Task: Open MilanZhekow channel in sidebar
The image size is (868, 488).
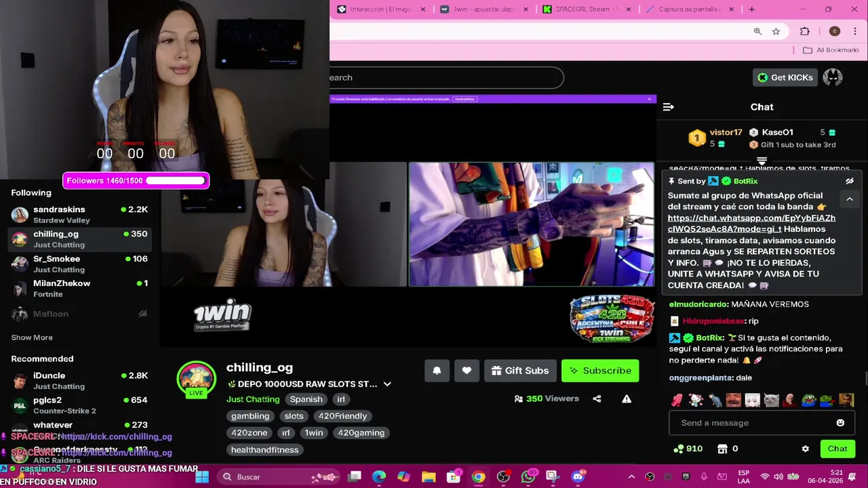Action: click(x=79, y=288)
